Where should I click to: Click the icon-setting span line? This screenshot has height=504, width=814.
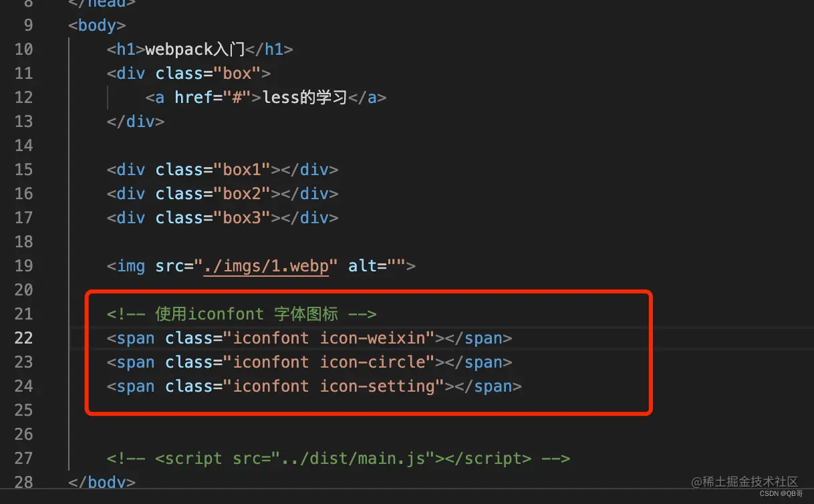click(314, 386)
